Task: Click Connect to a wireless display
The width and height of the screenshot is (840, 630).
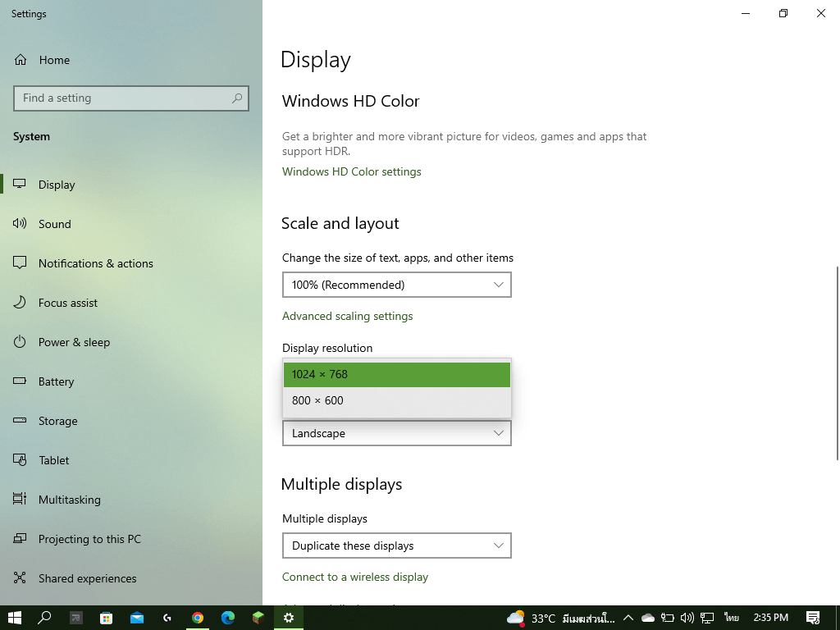Action: [x=354, y=577]
